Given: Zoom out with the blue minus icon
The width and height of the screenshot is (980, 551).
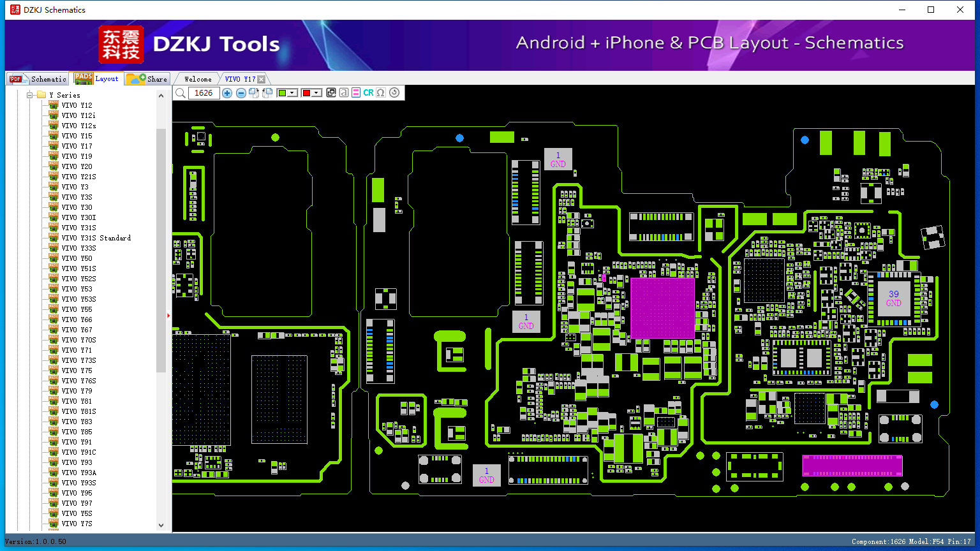Looking at the screenshot, I should point(241,93).
